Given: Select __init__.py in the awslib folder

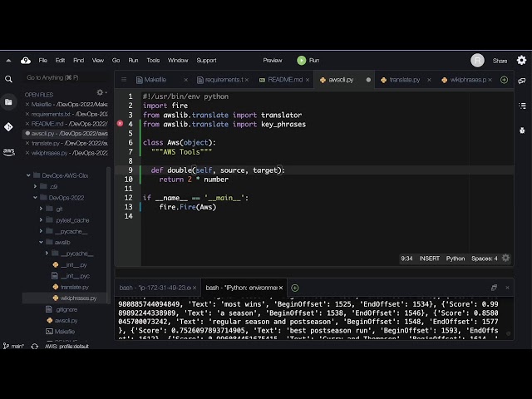Looking at the screenshot, I should 74,264.
